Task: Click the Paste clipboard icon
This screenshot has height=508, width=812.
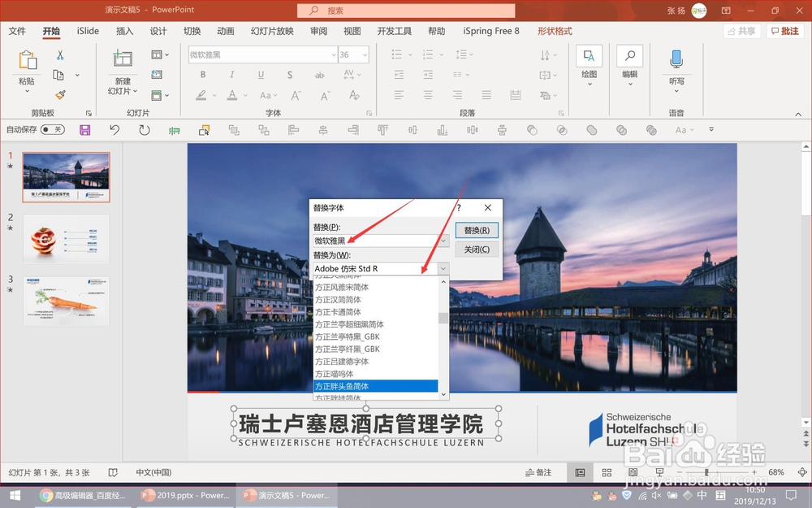Action: (28, 60)
